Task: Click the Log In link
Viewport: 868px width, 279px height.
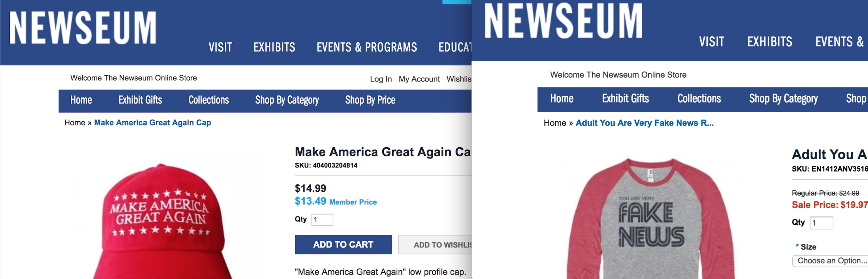Action: pos(381,79)
